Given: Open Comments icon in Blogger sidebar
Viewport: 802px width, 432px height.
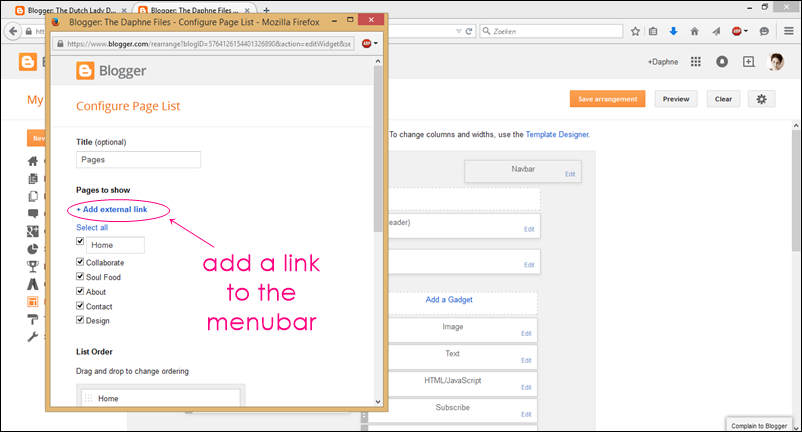Looking at the screenshot, I should pyautogui.click(x=33, y=214).
